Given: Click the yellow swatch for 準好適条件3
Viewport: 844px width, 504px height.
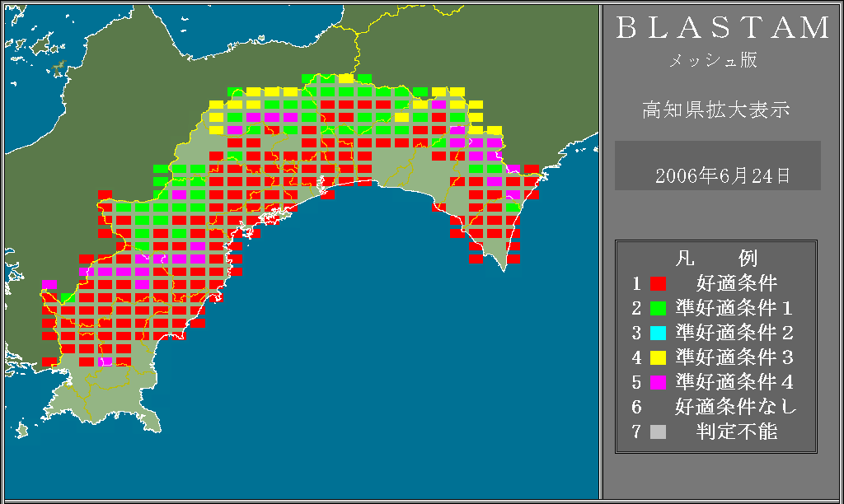Looking at the screenshot, I should tap(658, 357).
